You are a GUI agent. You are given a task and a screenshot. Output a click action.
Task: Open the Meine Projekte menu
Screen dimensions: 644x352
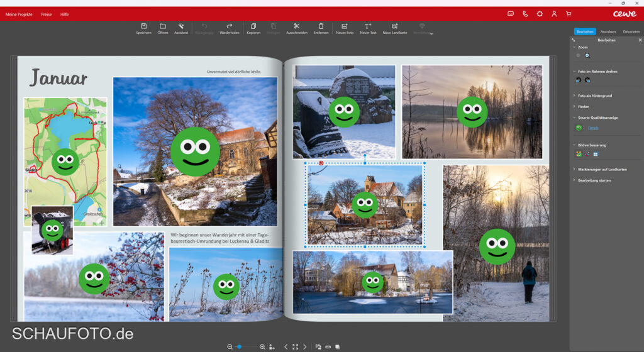coord(19,14)
